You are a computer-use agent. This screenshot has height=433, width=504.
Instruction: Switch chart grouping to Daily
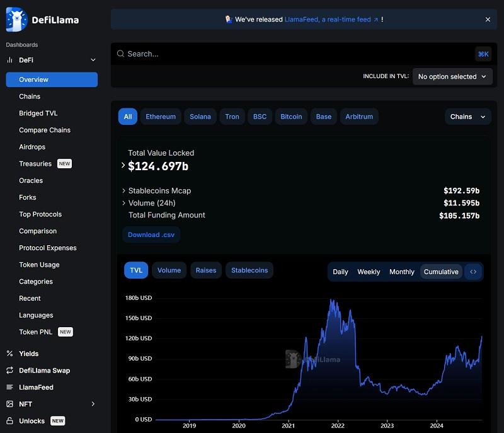tap(340, 272)
